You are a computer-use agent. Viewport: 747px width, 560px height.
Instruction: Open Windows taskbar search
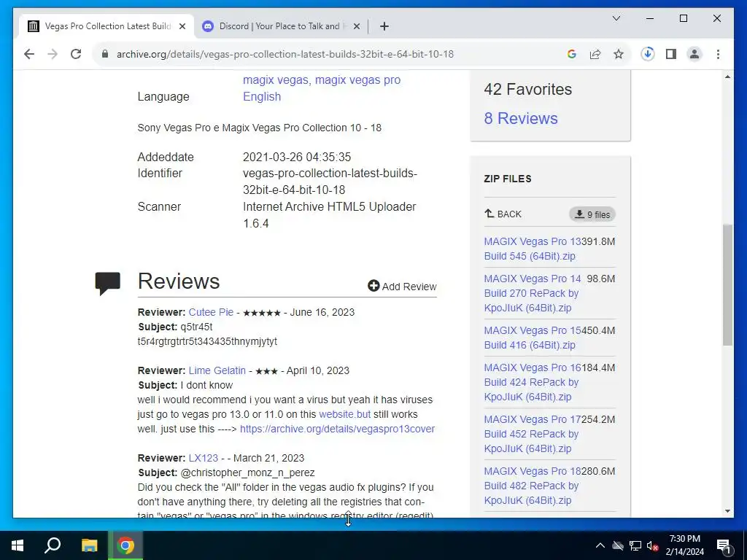[x=53, y=545]
